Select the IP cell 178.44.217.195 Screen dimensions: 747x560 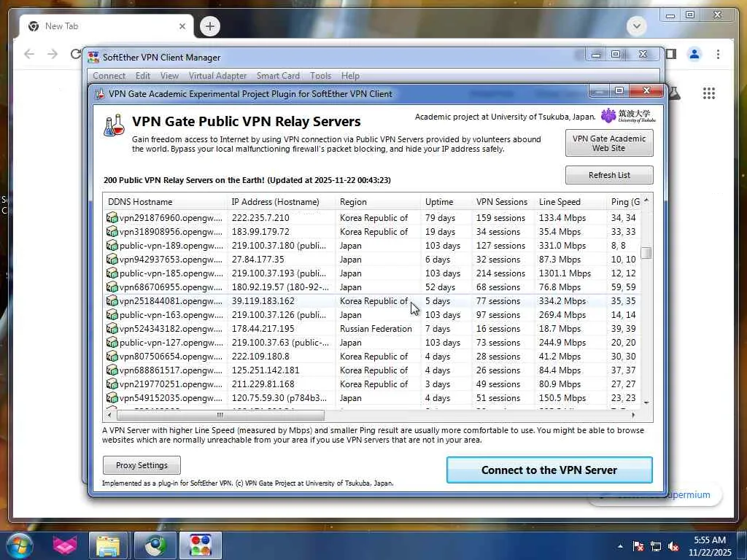click(263, 329)
